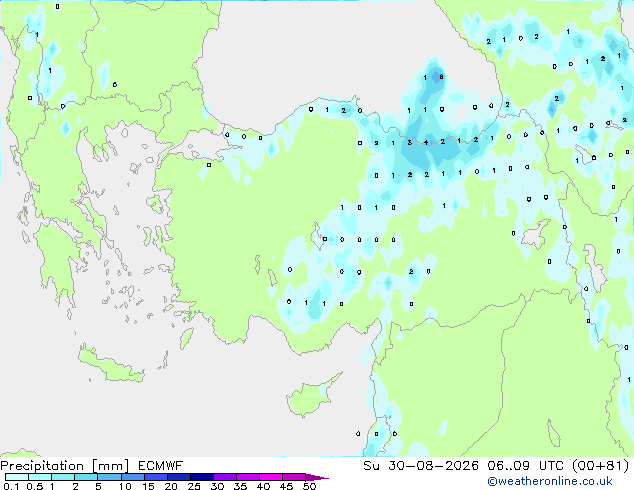Click the island of Cyprus
The width and height of the screenshot is (634, 490).
311,396
